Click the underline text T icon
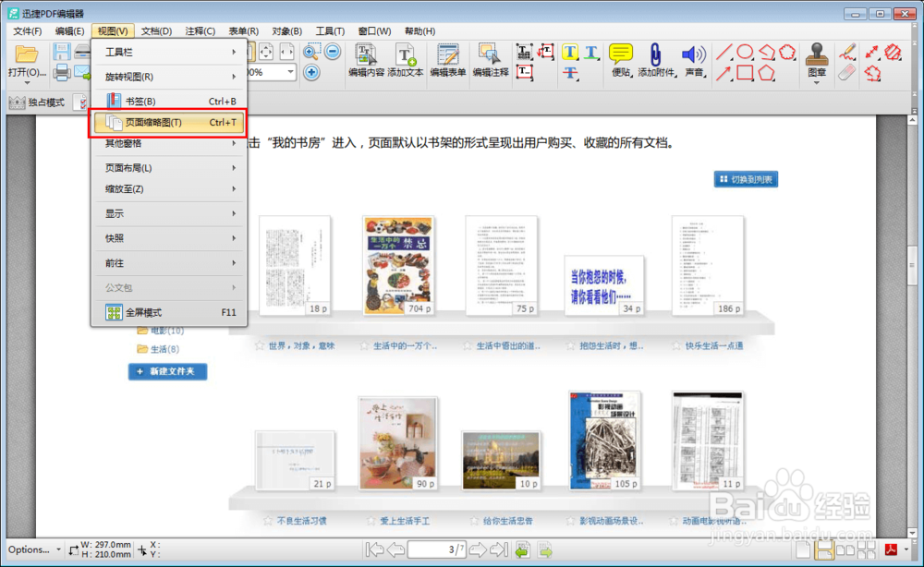Image resolution: width=924 pixels, height=567 pixels. [x=591, y=53]
